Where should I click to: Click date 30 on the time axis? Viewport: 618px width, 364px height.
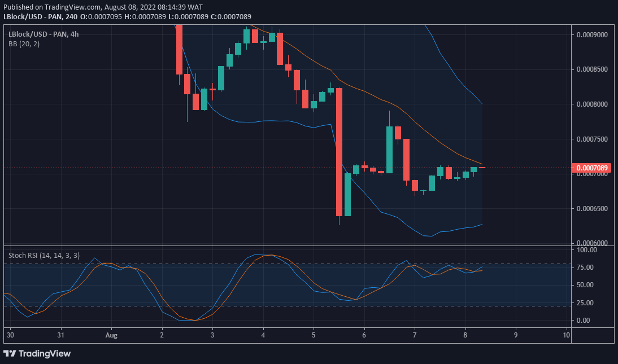point(11,335)
